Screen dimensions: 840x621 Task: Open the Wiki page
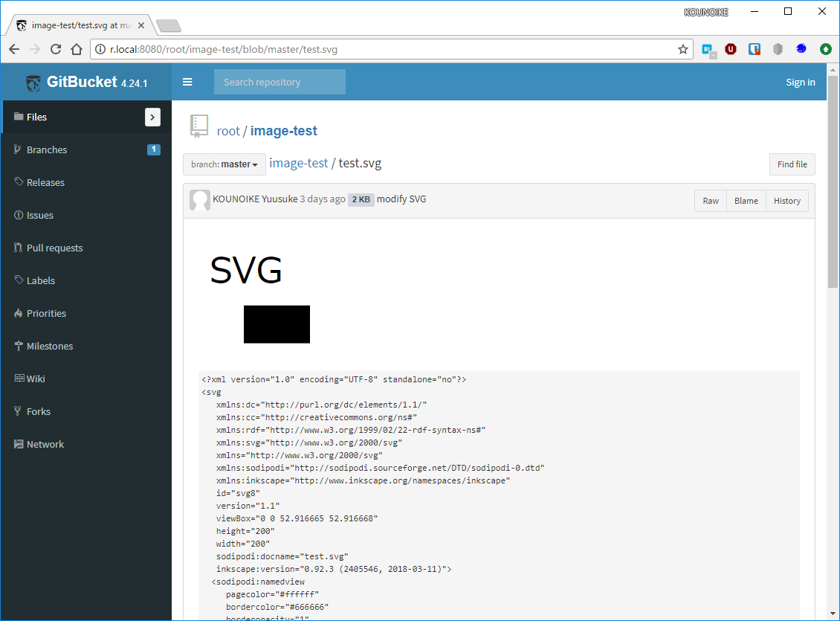[x=85, y=379]
